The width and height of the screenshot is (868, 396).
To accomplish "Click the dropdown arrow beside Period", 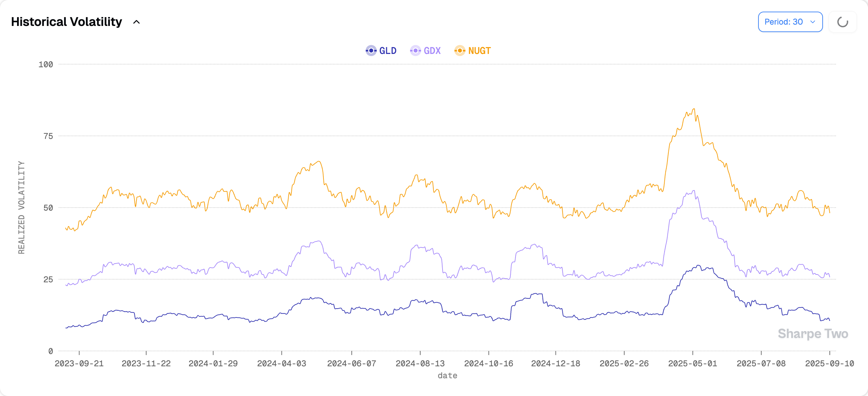I will point(813,22).
